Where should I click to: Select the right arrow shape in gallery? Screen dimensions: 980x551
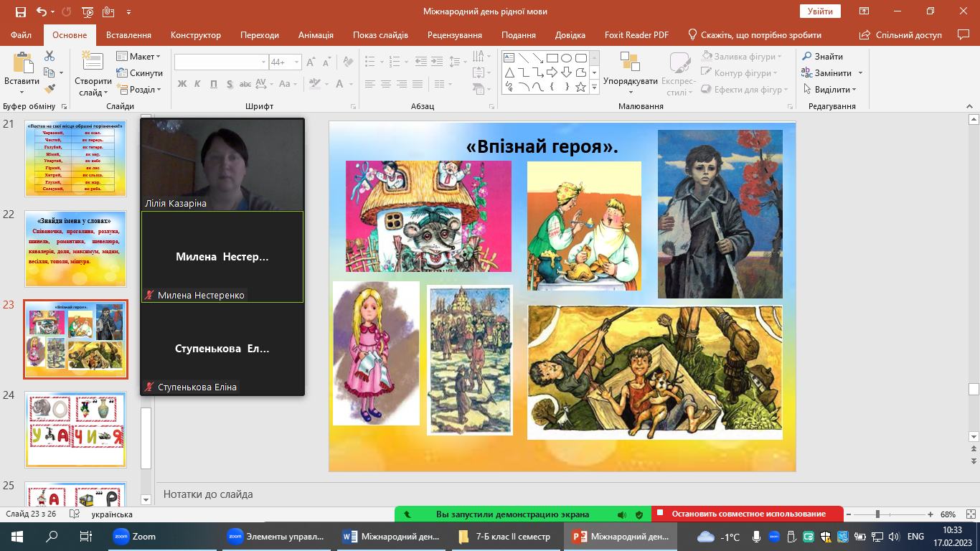point(552,72)
